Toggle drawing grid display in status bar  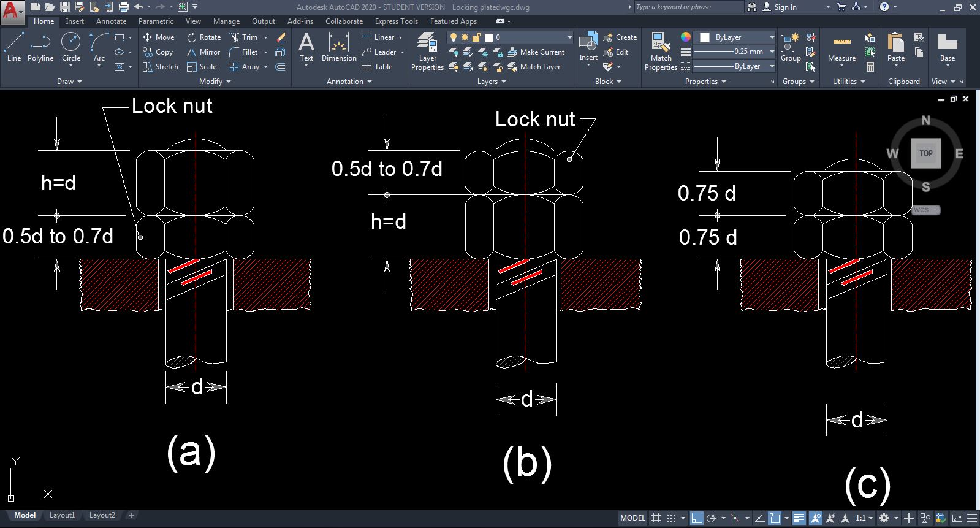[656, 518]
